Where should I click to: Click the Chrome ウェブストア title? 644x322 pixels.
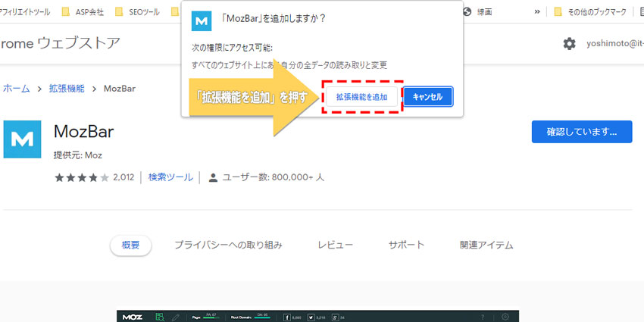pyautogui.click(x=60, y=43)
